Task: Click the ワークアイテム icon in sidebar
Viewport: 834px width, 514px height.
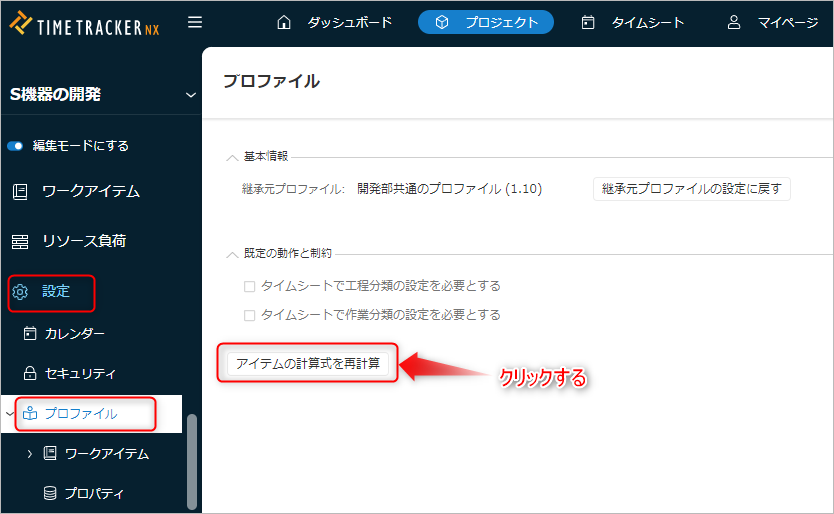Action: 20,192
